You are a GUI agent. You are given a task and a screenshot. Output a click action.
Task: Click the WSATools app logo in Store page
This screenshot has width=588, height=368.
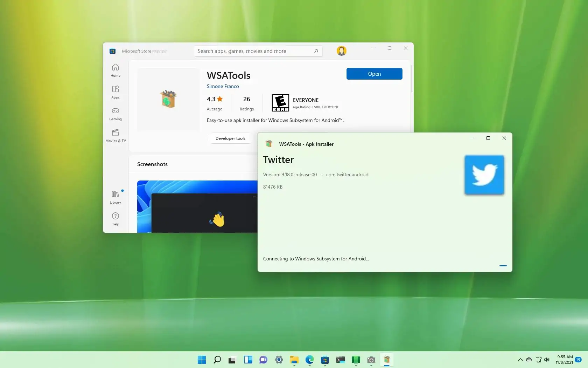point(168,99)
